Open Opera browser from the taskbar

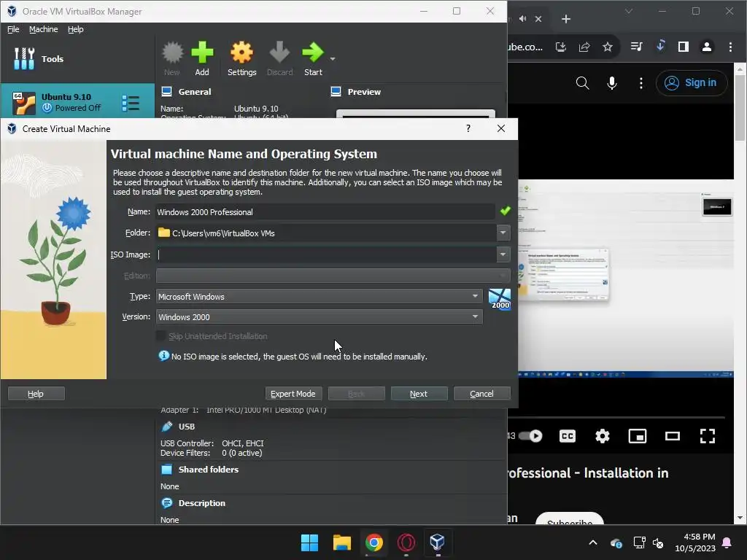(406, 542)
